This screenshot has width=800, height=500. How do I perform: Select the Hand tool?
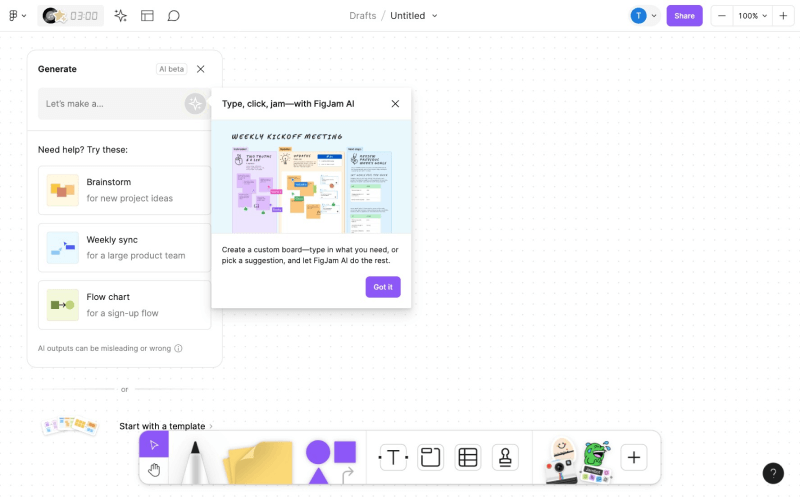[x=154, y=470]
